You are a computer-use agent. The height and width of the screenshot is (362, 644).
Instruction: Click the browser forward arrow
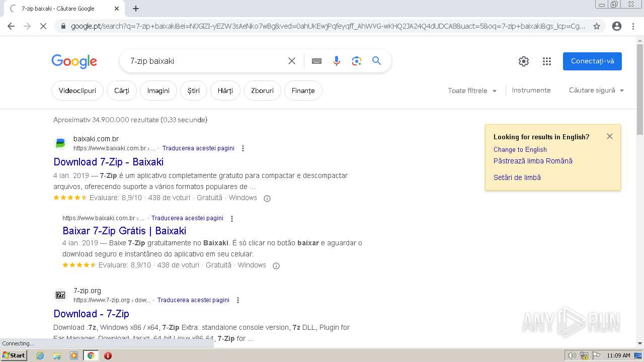(x=27, y=26)
